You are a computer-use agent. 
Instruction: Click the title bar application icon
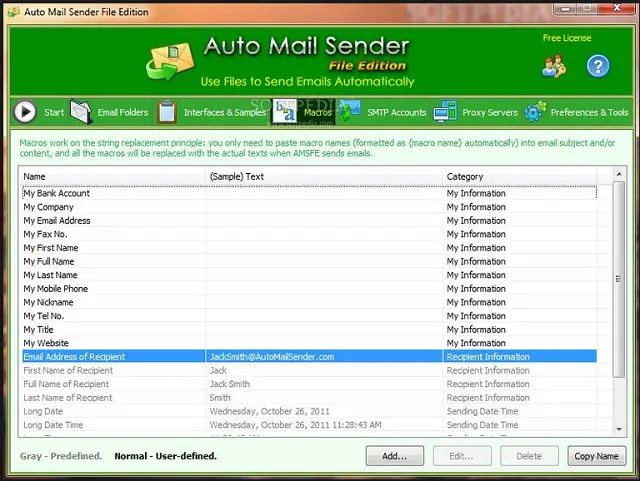point(13,12)
